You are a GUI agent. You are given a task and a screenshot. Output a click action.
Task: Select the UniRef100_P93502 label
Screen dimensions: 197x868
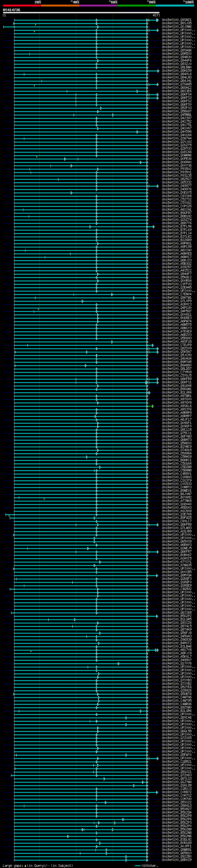[x=176, y=169]
